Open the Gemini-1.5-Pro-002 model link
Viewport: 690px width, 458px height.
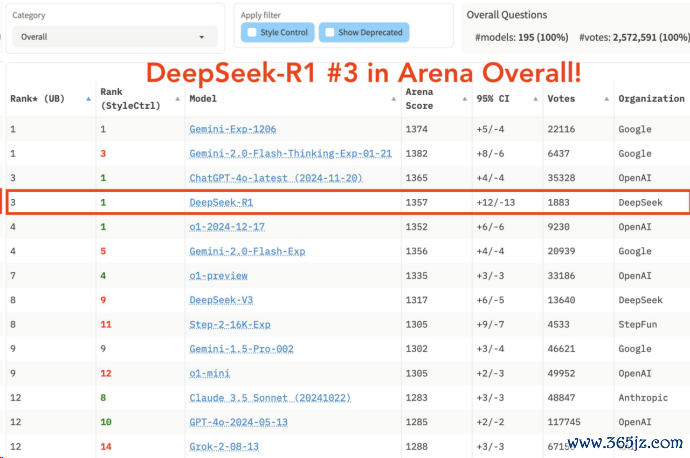[x=241, y=349]
